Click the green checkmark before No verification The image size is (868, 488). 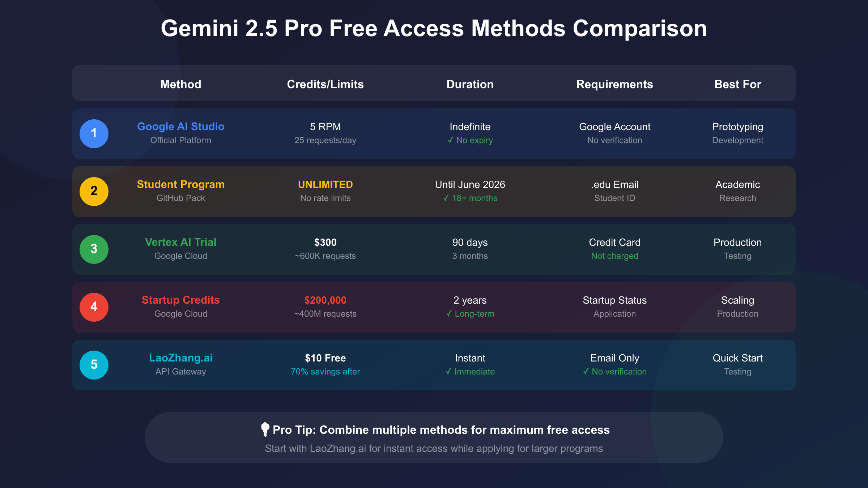[x=586, y=372]
